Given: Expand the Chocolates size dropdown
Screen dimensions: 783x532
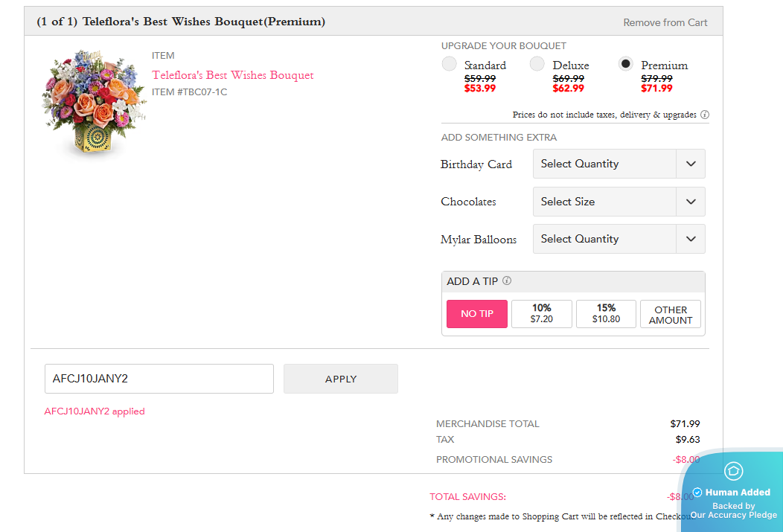Looking at the screenshot, I should pos(619,202).
